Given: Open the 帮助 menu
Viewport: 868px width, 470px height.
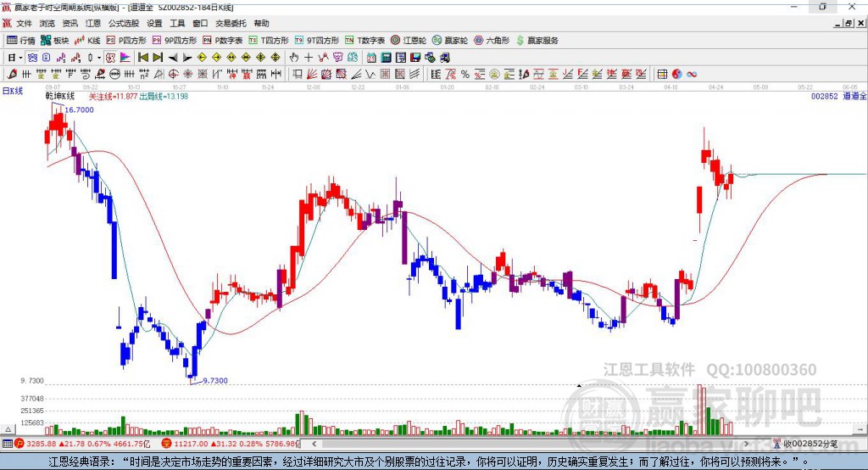Looking at the screenshot, I should [261, 23].
